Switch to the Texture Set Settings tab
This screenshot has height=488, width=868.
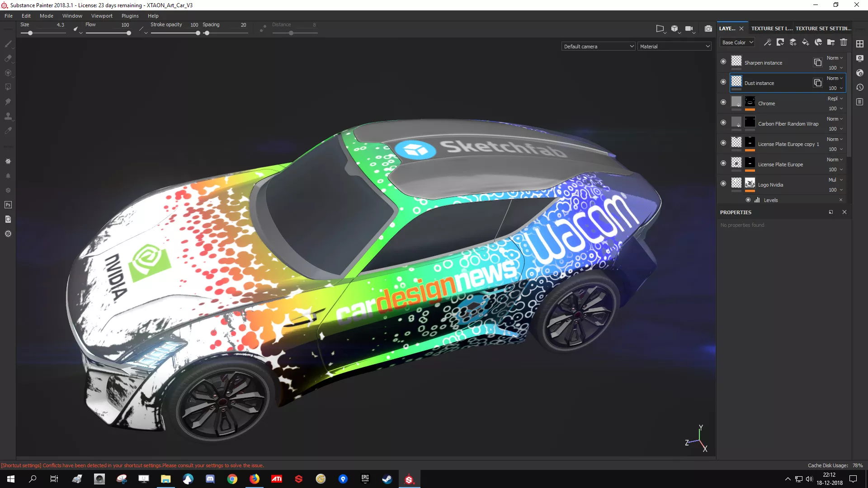pyautogui.click(x=823, y=28)
